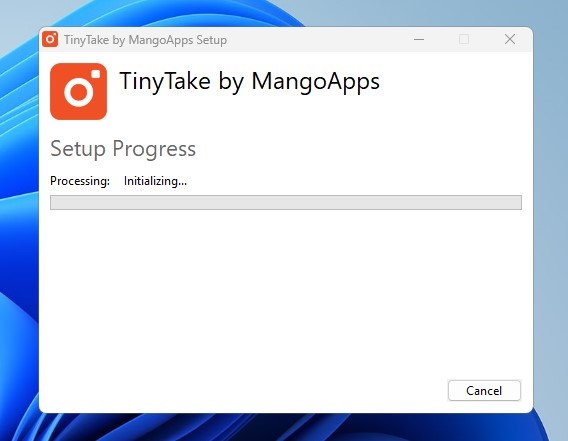
Task: Click the empty setup progress bar
Action: 286,203
